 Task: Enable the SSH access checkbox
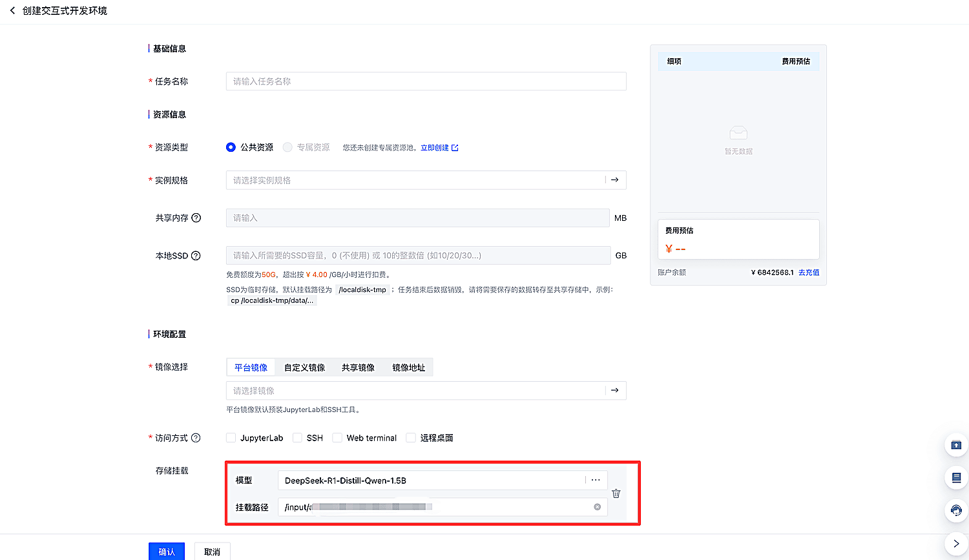(x=297, y=438)
